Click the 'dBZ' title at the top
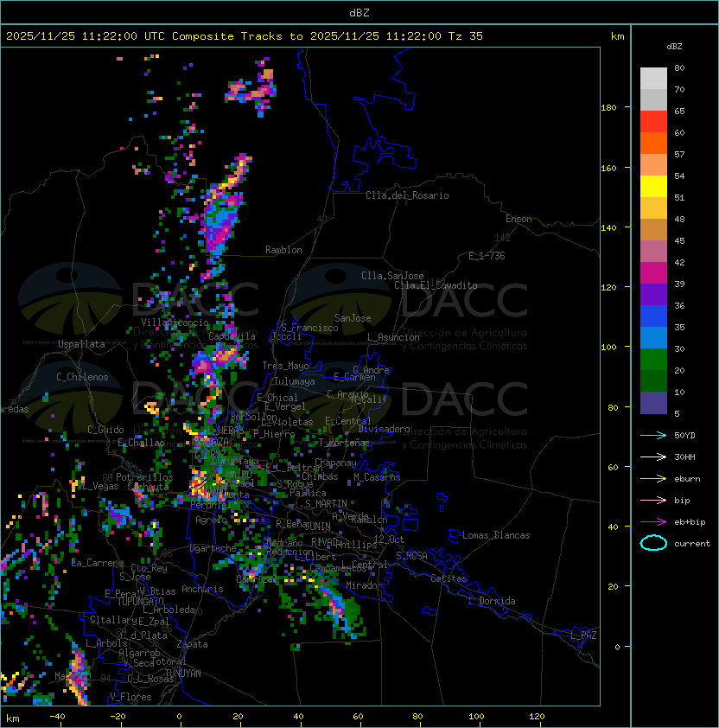The height and width of the screenshot is (728, 719). click(359, 12)
